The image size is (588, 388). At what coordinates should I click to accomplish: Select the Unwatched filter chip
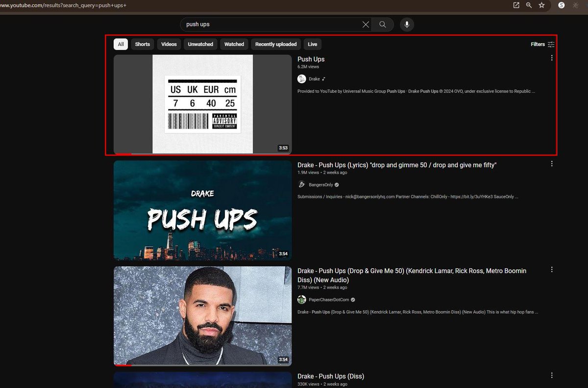(200, 44)
